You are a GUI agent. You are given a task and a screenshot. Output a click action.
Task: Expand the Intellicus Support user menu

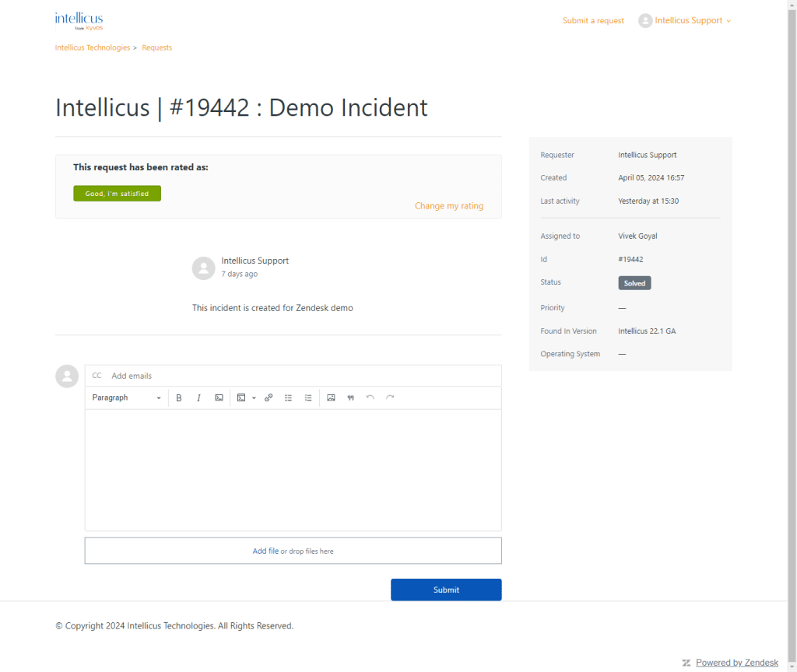[692, 21]
